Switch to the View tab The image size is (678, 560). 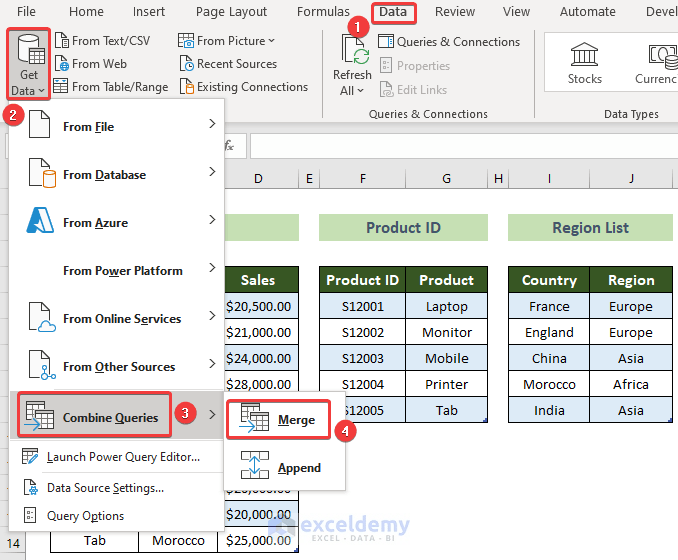tap(516, 12)
